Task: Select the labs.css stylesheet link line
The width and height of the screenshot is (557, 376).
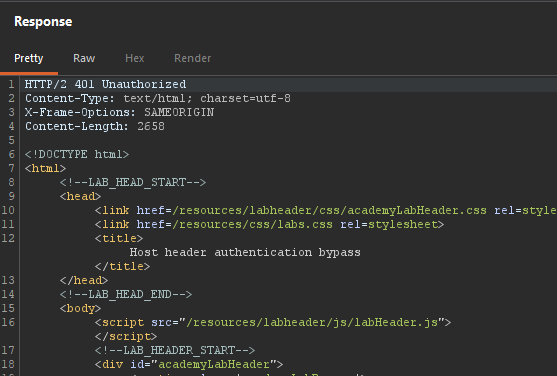Action: 269,224
